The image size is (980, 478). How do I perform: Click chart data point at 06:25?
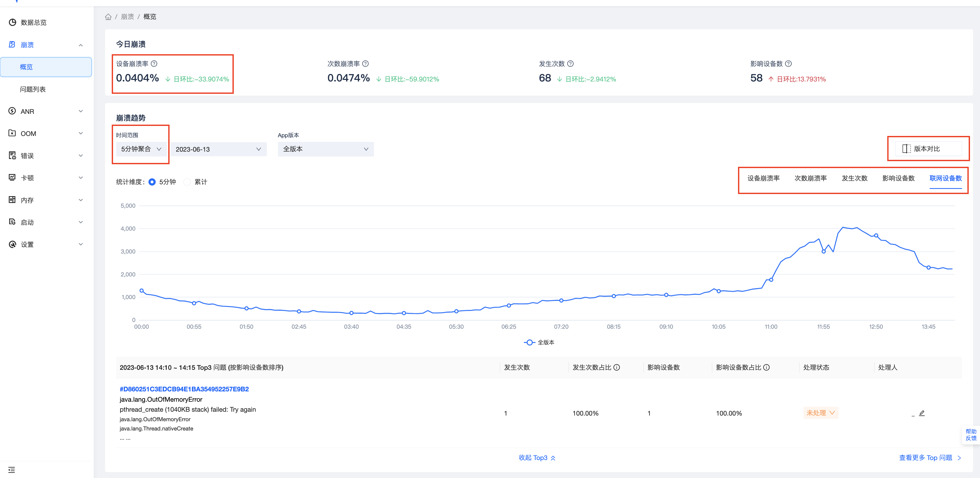(x=509, y=306)
